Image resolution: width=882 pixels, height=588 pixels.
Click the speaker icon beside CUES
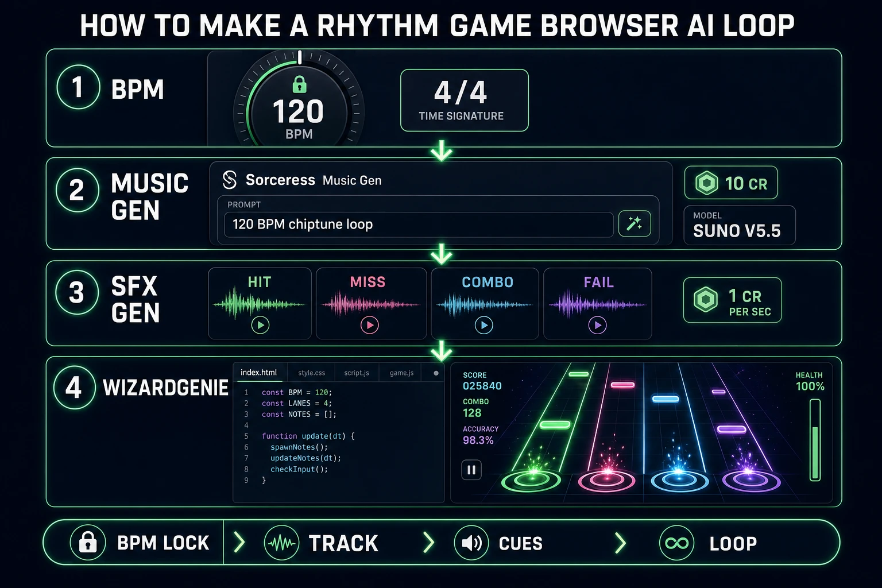tap(471, 543)
